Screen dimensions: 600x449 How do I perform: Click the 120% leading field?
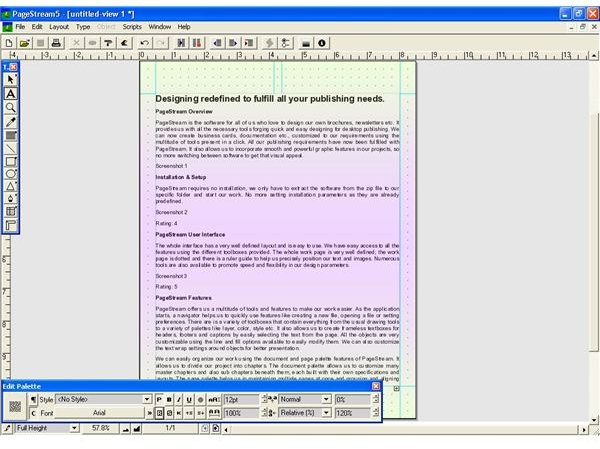[x=353, y=413]
